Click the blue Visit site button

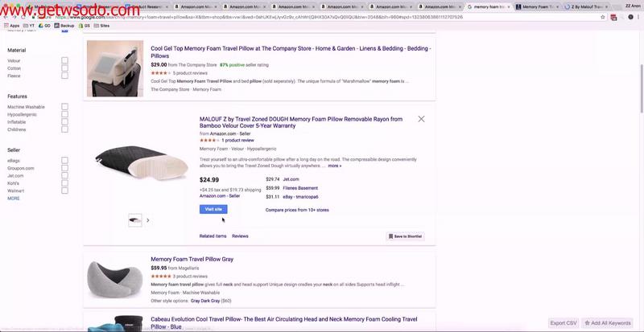(213, 209)
